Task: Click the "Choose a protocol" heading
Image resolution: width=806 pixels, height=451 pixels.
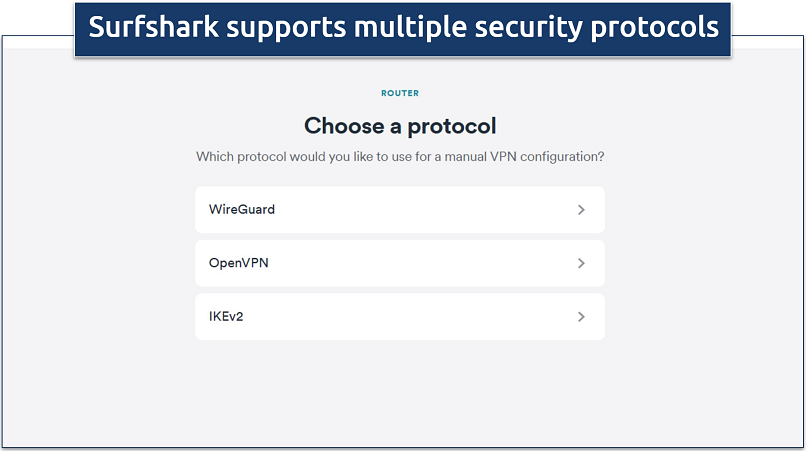Action: point(400,126)
